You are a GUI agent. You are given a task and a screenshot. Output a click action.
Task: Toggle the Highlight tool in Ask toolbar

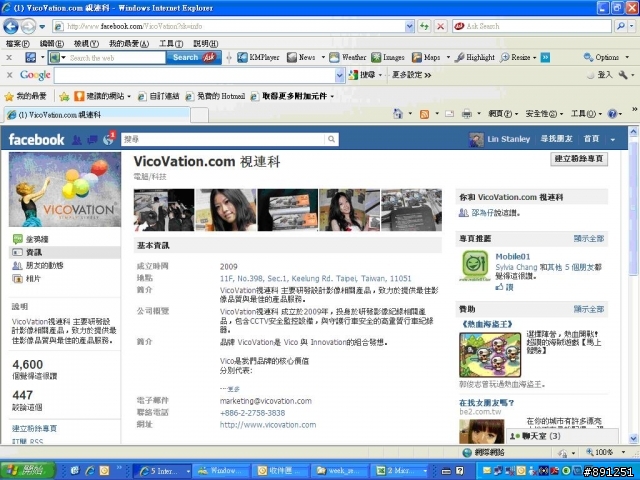[475, 58]
